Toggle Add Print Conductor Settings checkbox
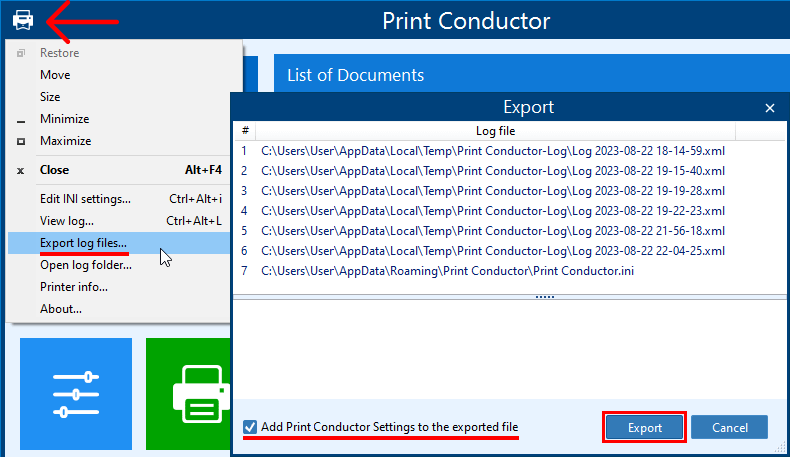The image size is (790, 457). (250, 427)
